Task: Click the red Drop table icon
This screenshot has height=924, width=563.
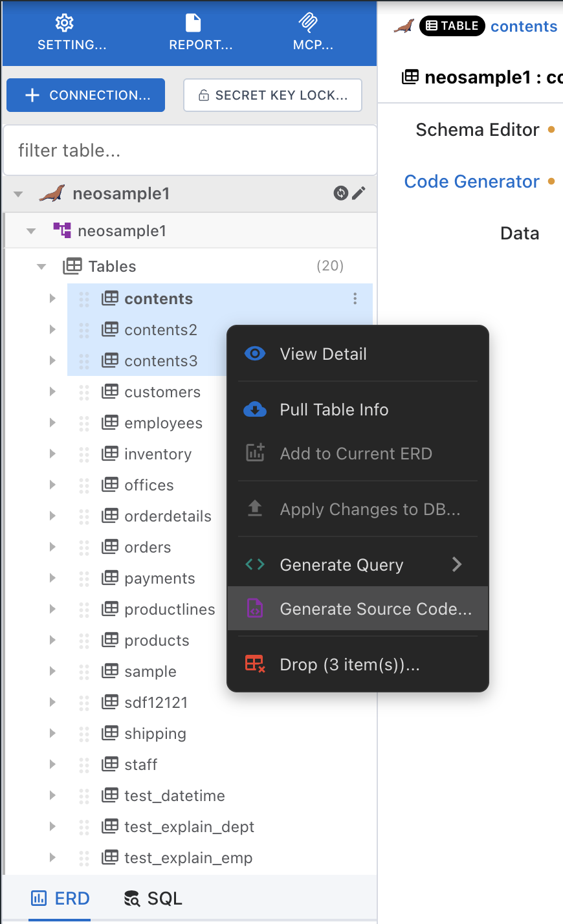Action: 255,665
